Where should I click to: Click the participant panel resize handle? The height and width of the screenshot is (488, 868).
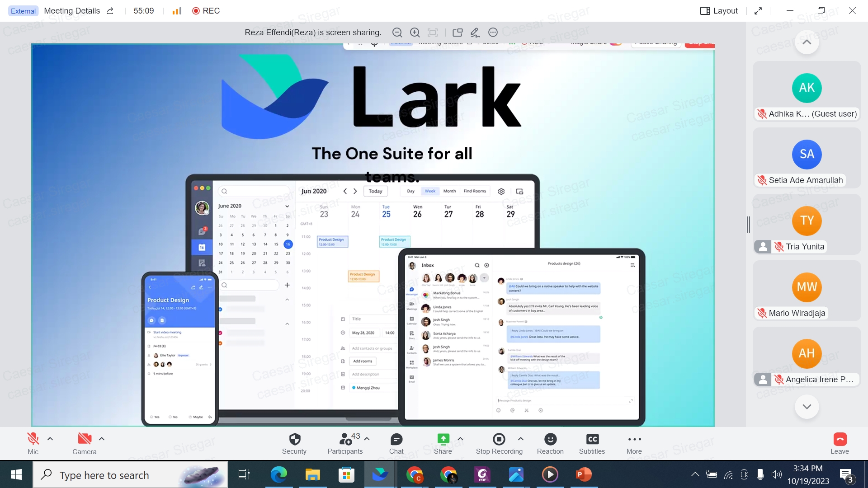click(x=749, y=225)
